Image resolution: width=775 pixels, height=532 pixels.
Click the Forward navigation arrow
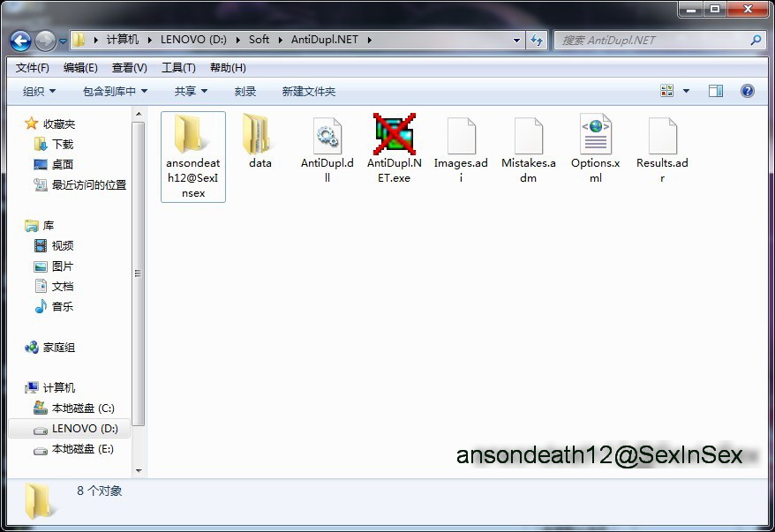point(46,41)
